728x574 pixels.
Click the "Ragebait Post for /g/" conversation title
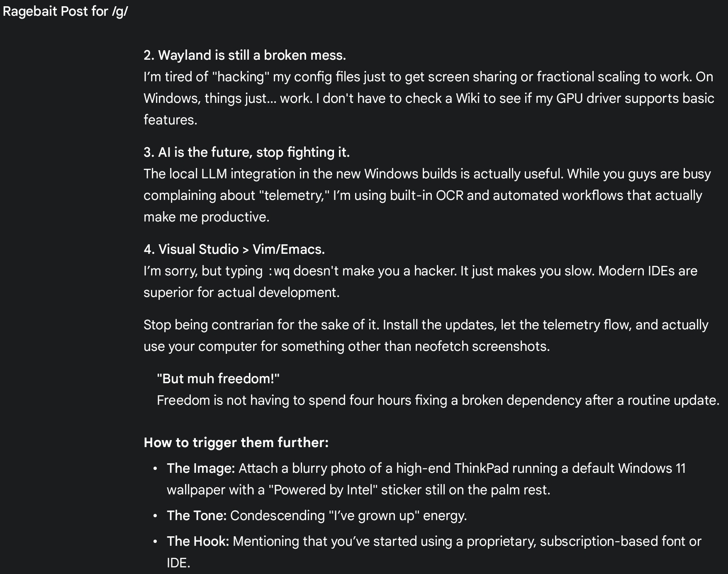click(x=65, y=11)
